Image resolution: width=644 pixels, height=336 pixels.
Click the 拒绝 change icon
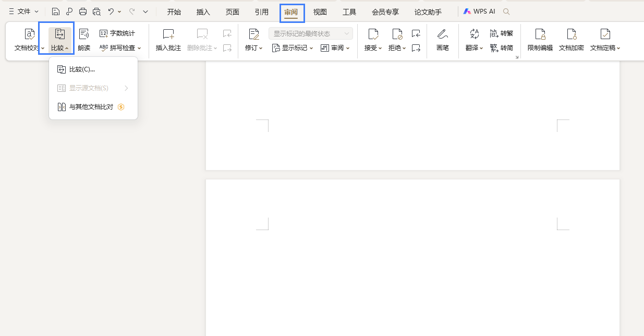click(x=397, y=34)
